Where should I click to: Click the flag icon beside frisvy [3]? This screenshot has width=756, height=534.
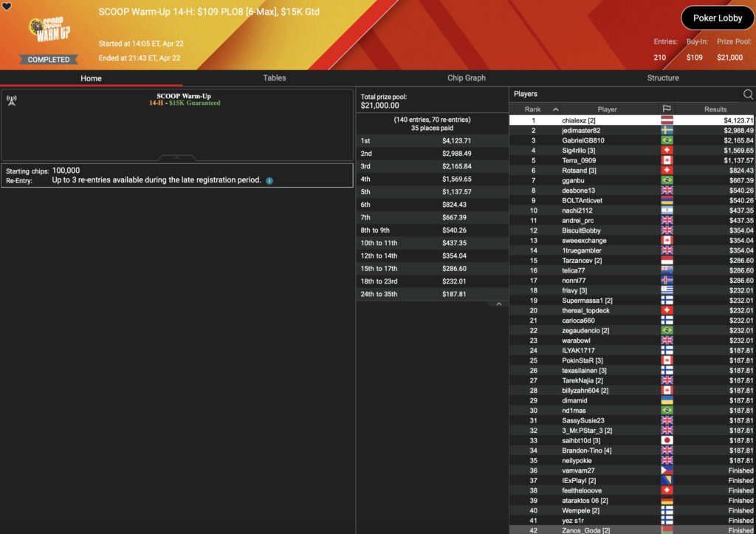[667, 290]
